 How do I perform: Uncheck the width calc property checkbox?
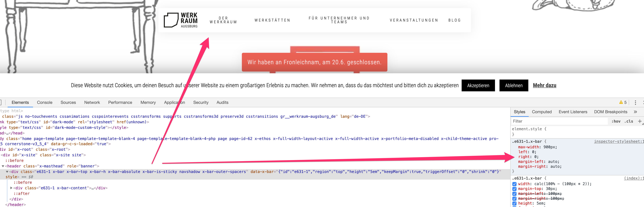(x=514, y=184)
